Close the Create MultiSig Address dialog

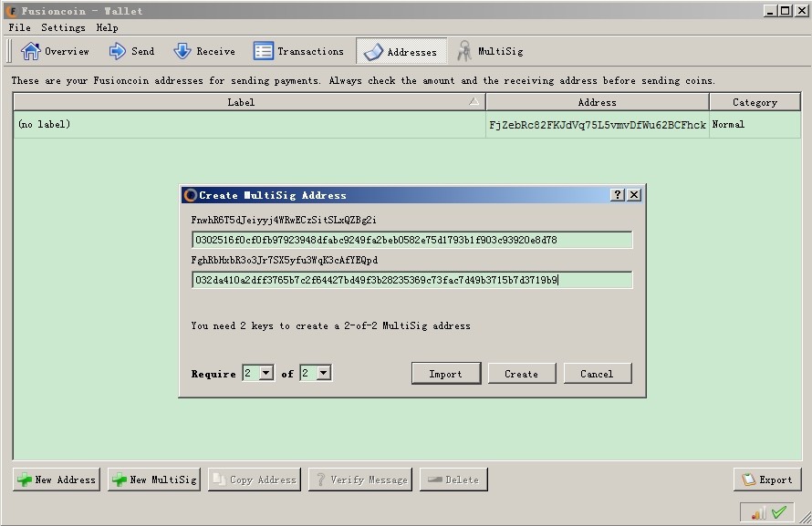pyautogui.click(x=634, y=194)
